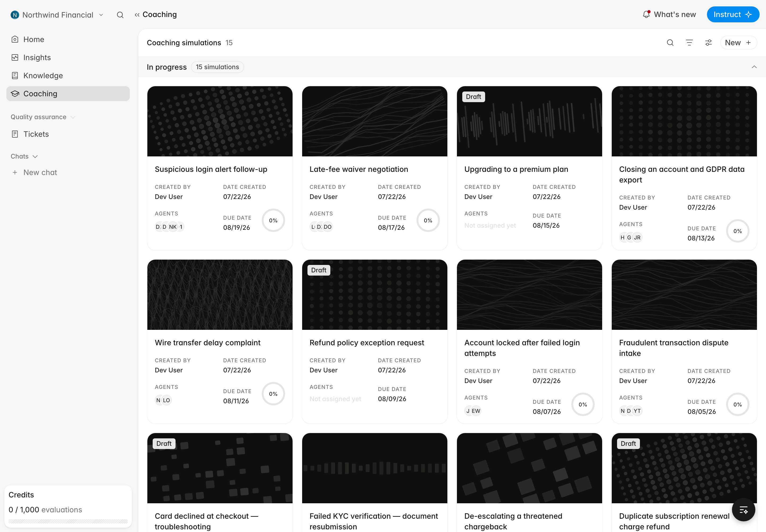Click progress ring on Fraudulent transaction card
Viewport: 766px width, 532px height.
737,404
